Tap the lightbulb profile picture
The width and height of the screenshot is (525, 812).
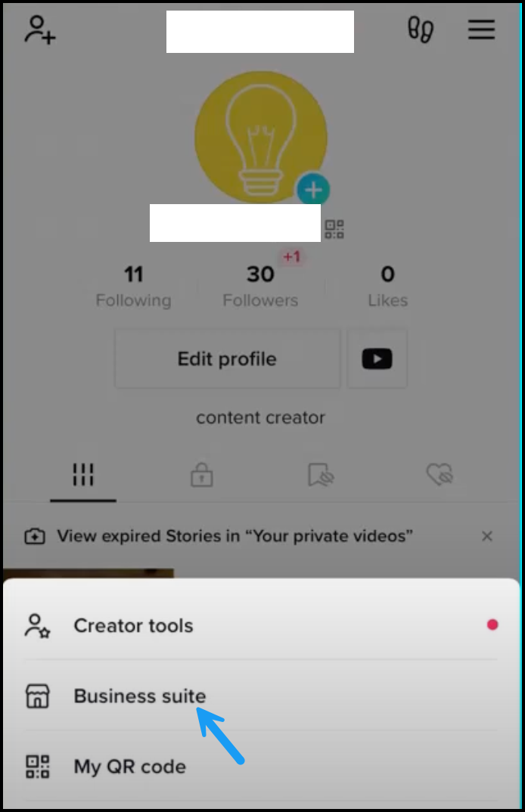261,138
